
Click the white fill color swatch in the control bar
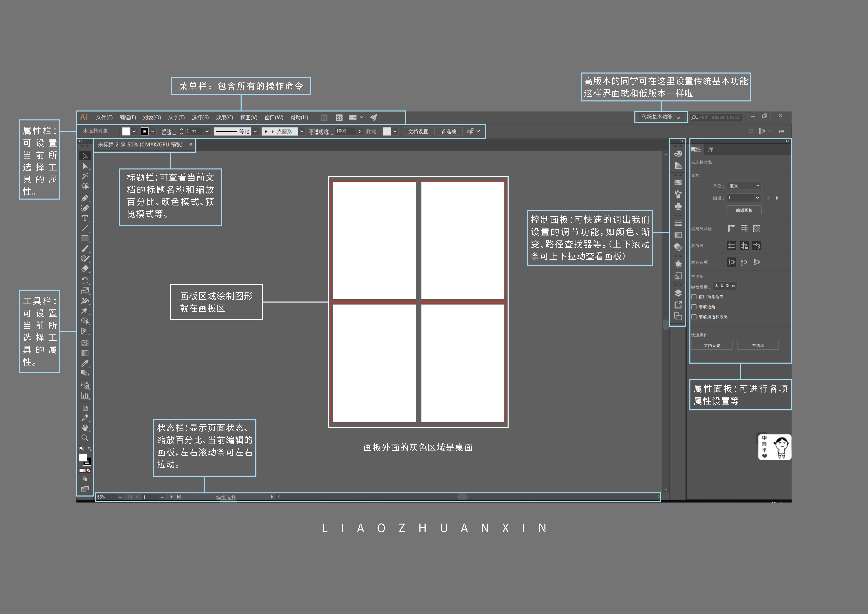126,131
